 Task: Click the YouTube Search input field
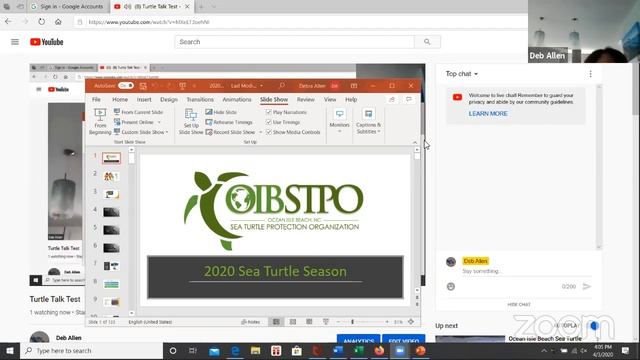(295, 42)
